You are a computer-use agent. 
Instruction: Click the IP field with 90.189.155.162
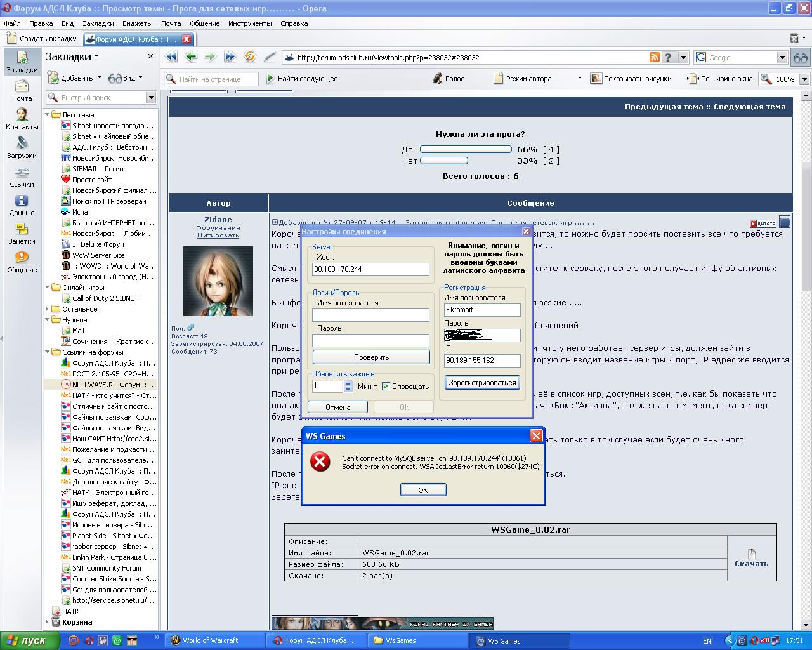482,361
